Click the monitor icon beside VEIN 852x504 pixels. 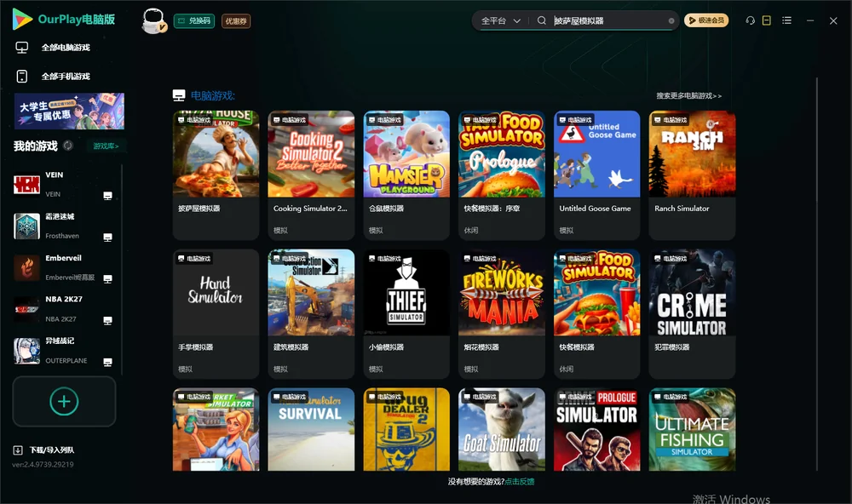pos(107,196)
